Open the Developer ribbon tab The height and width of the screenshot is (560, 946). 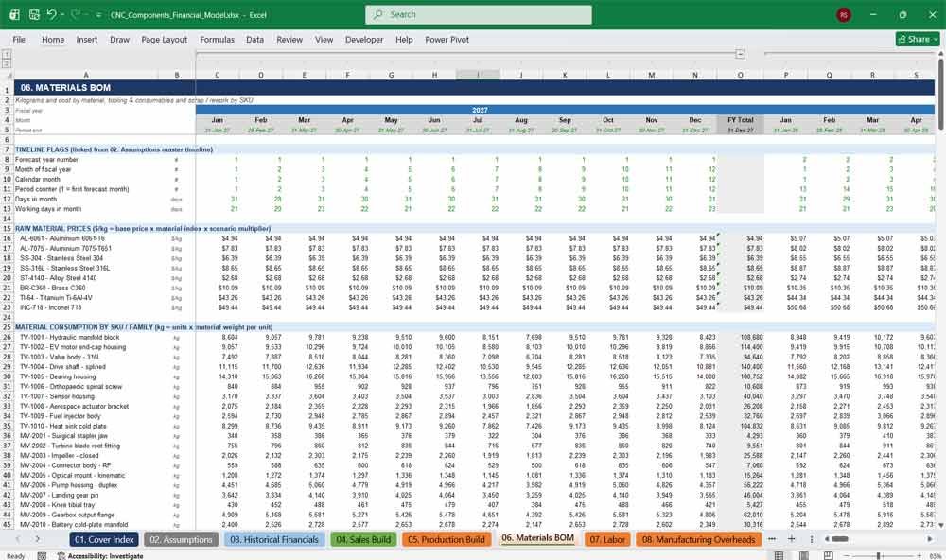point(364,39)
